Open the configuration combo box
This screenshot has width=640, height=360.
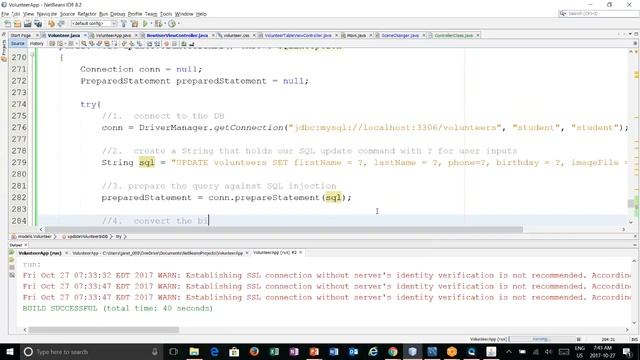pos(93,24)
